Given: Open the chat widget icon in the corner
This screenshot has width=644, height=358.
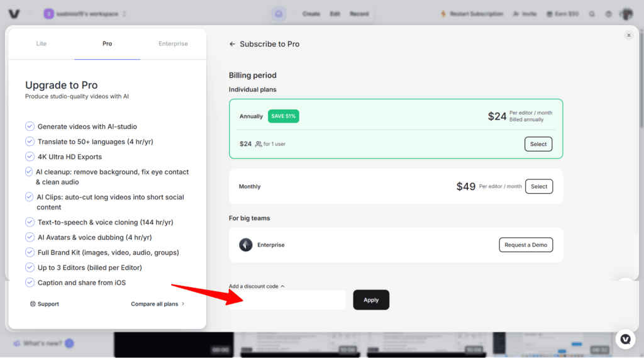Looking at the screenshot, I should [625, 339].
